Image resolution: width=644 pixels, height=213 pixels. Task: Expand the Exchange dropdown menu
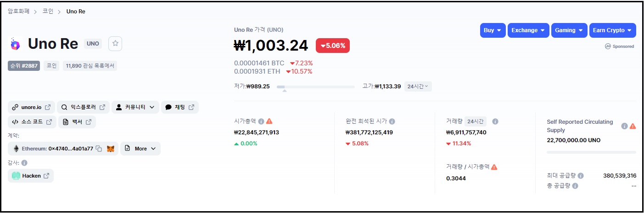click(x=529, y=30)
